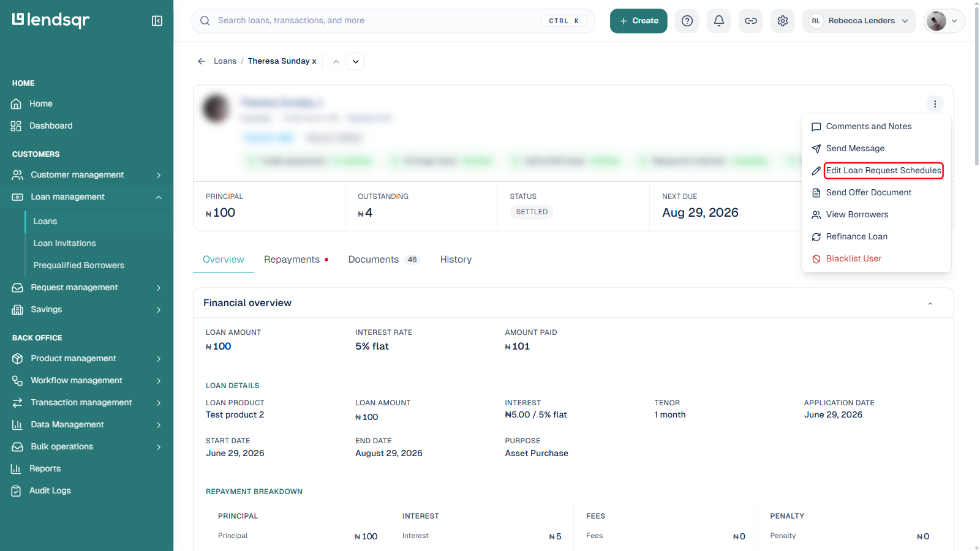Select Edit Loan Request Schedules
This screenshot has width=980, height=551.
pyautogui.click(x=876, y=170)
